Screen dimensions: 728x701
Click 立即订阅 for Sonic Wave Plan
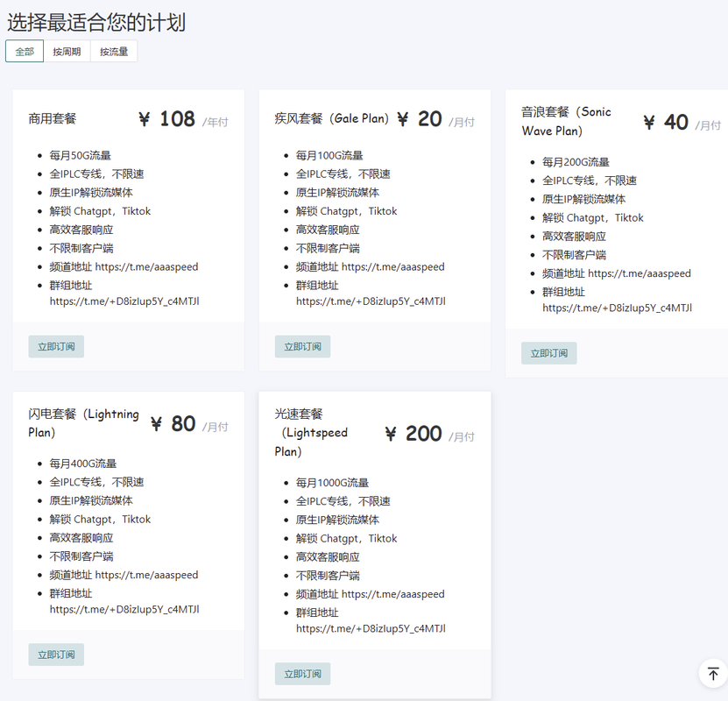click(x=549, y=353)
